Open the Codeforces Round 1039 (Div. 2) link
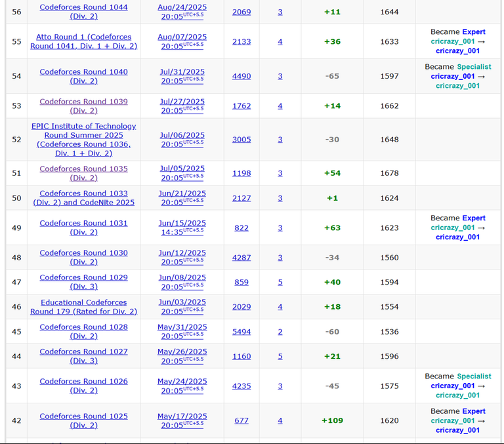Image resolution: width=504 pixels, height=444 pixels. (x=83, y=106)
